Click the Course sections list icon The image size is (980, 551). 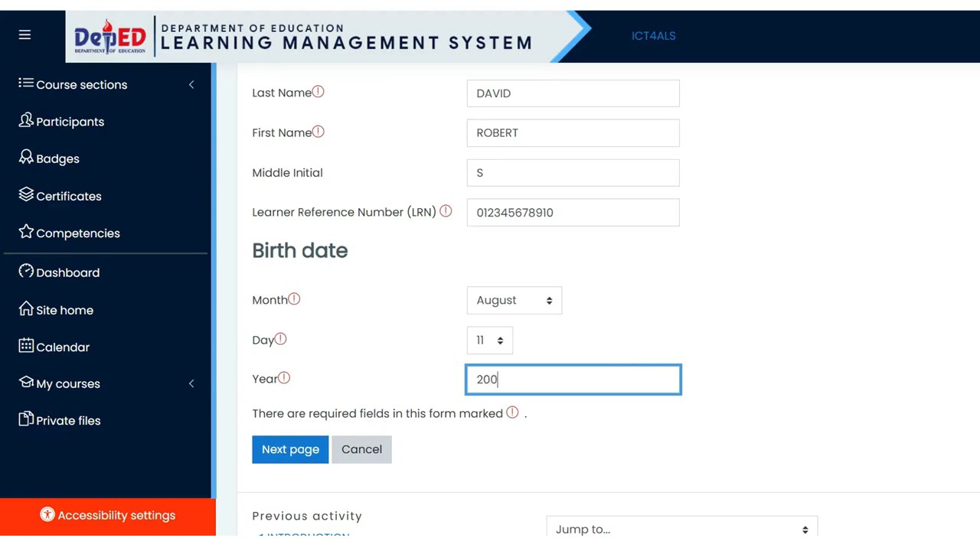[x=26, y=83]
